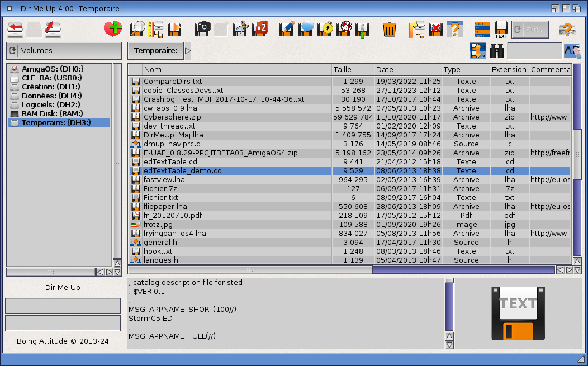Click the orange trash can delete icon

390,28
